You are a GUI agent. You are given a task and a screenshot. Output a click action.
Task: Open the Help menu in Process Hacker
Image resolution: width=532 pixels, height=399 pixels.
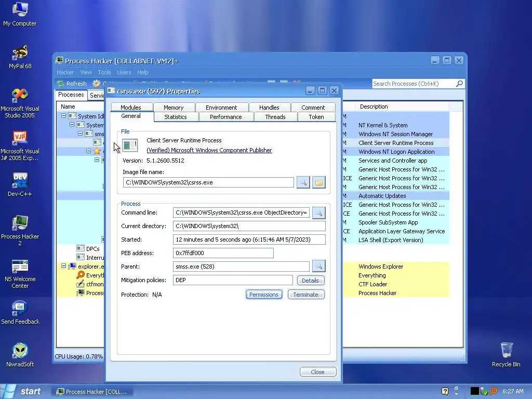click(x=142, y=72)
